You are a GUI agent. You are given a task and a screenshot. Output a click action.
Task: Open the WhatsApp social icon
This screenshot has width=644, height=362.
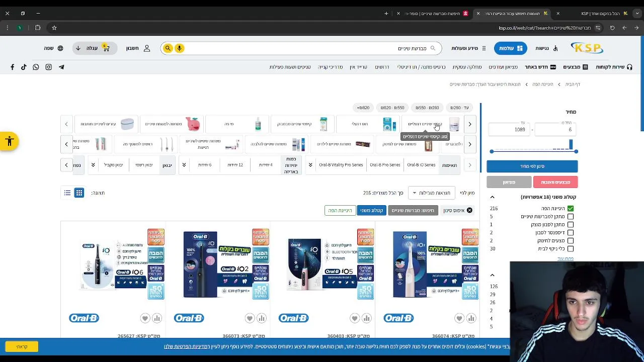(36, 67)
